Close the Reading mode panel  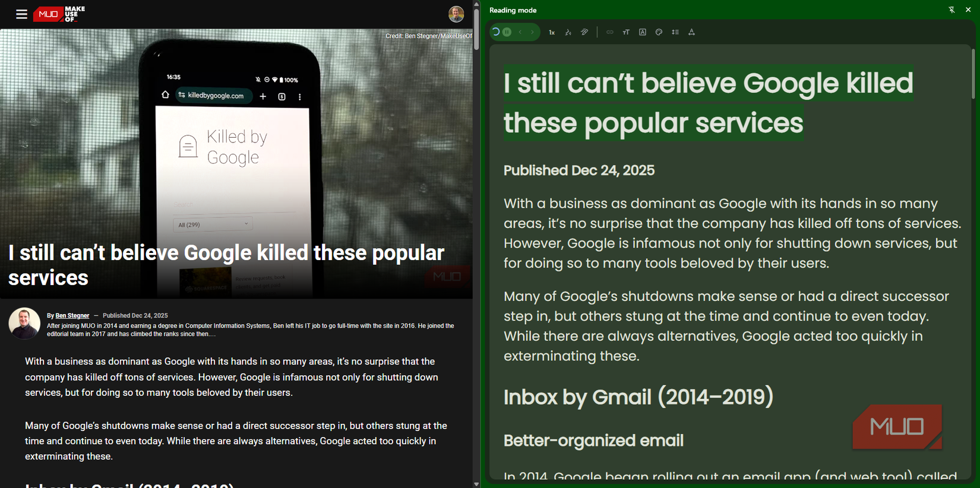968,10
